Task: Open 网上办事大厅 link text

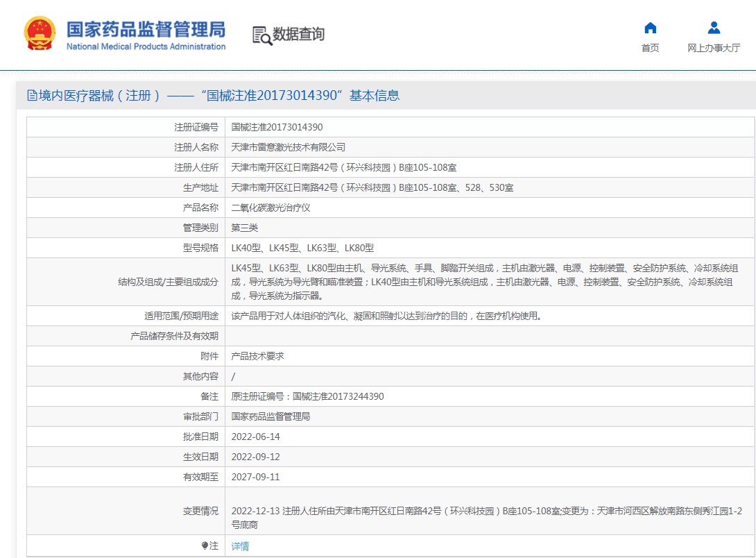Action: tap(714, 48)
